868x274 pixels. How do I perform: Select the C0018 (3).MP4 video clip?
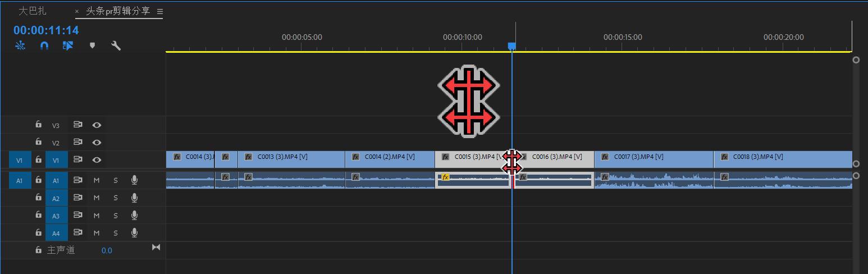(x=783, y=159)
